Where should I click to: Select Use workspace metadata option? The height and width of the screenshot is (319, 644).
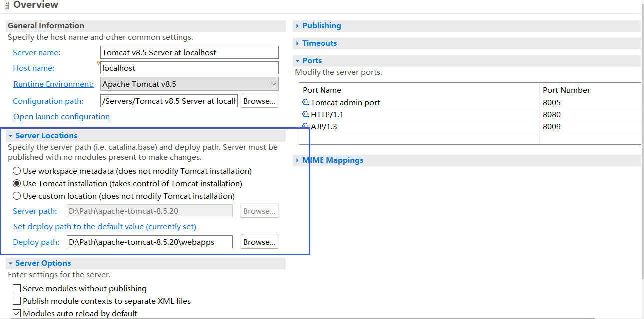[17, 170]
